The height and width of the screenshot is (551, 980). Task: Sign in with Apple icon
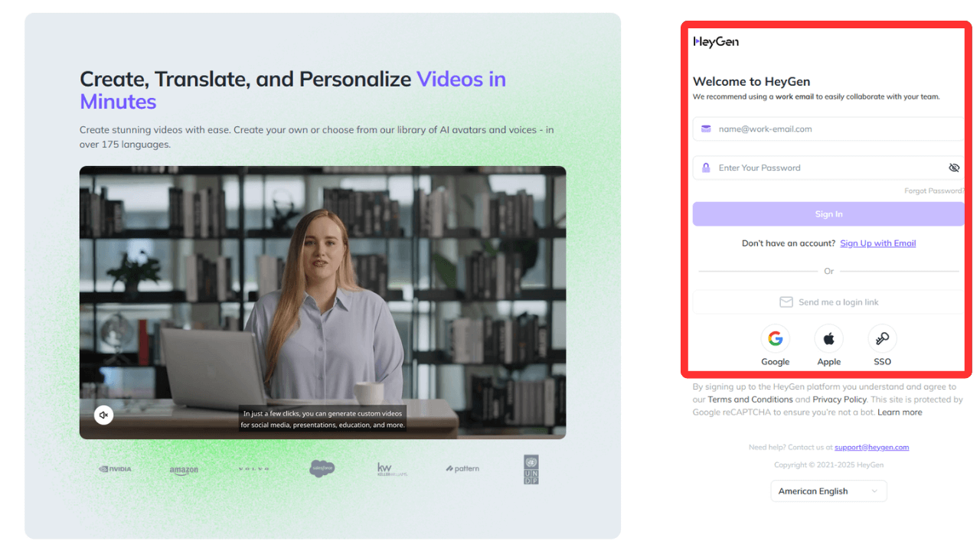(x=828, y=338)
